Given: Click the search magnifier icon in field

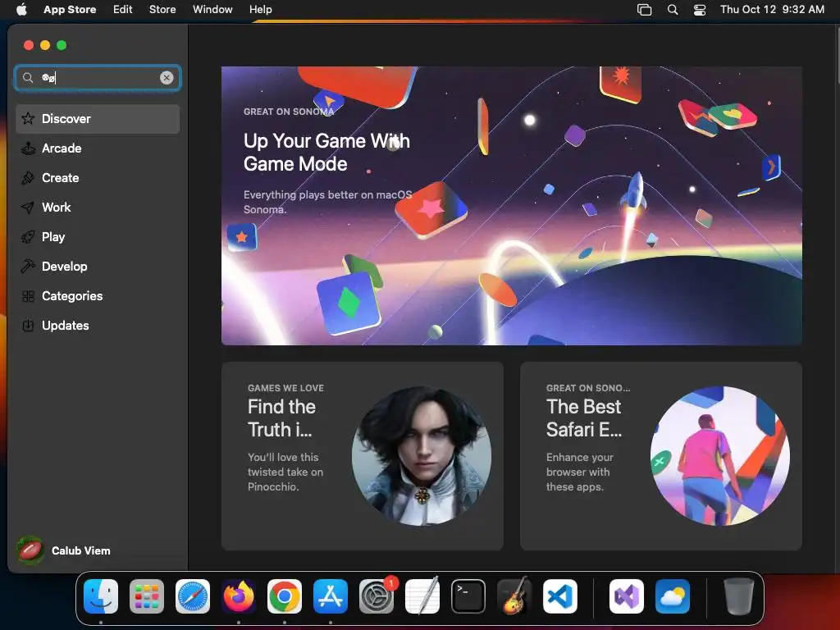Looking at the screenshot, I should pos(28,78).
